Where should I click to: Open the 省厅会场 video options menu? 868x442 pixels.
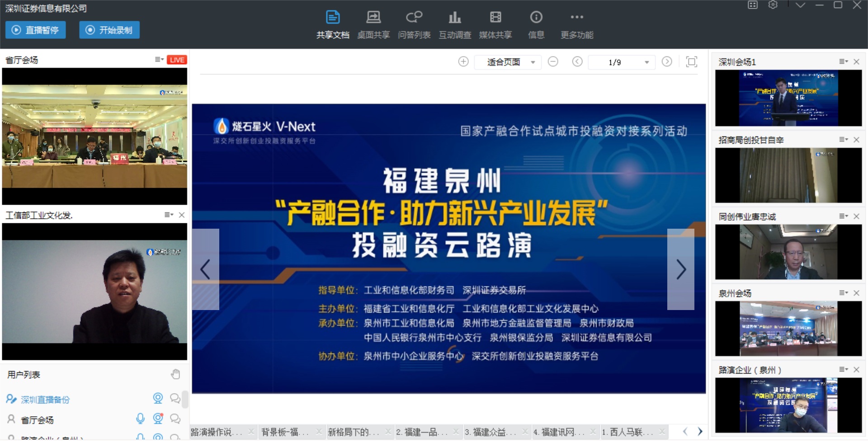click(159, 59)
